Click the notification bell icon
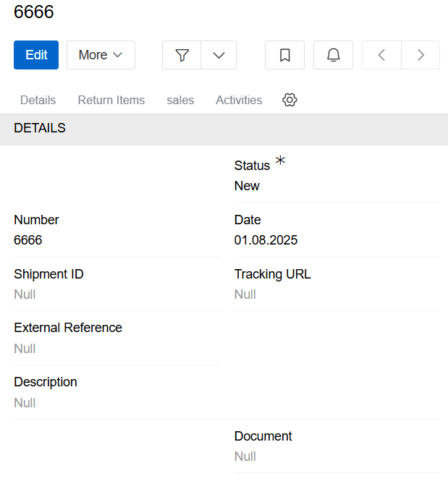This screenshot has height=484, width=448. (333, 55)
